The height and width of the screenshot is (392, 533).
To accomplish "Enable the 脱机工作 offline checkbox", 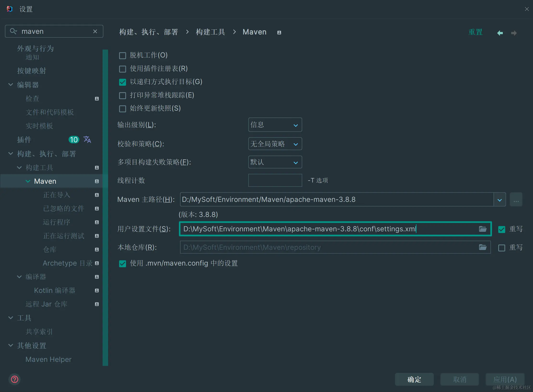I will (122, 56).
